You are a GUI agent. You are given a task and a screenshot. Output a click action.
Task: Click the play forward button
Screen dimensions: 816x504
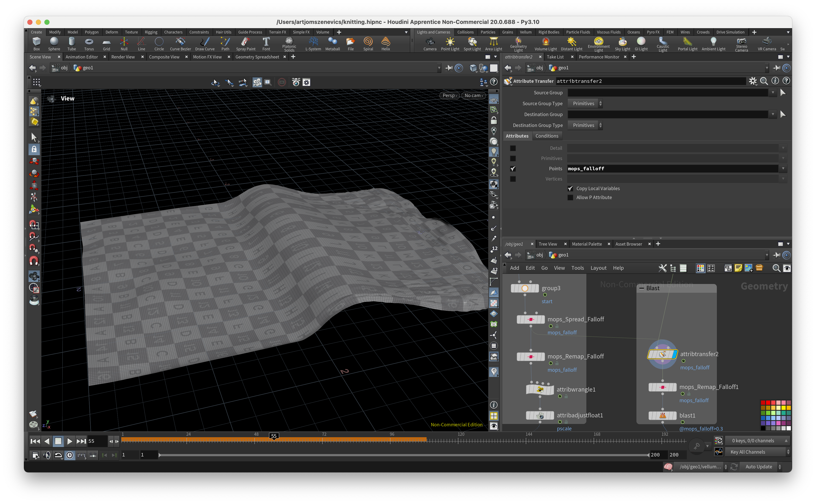[x=69, y=441]
